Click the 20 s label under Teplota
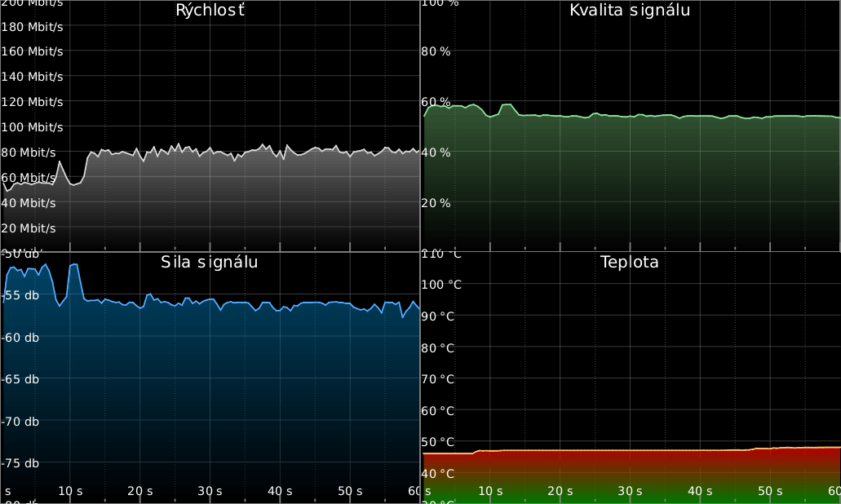 560,491
